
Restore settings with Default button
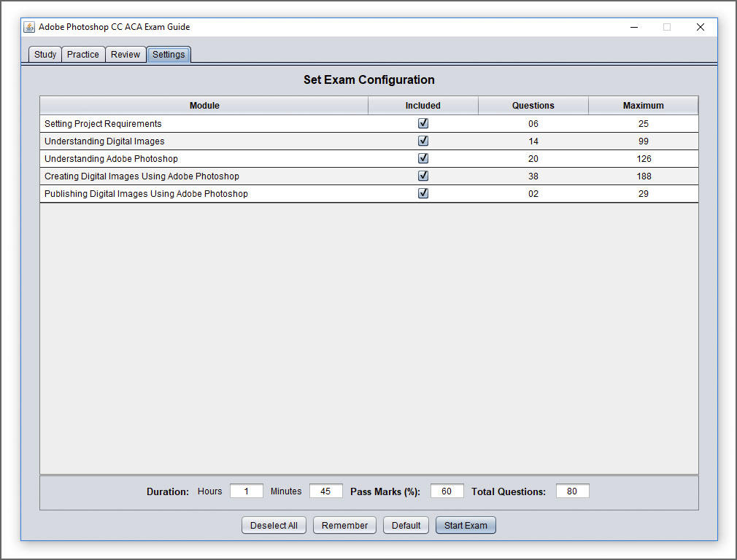tap(406, 525)
